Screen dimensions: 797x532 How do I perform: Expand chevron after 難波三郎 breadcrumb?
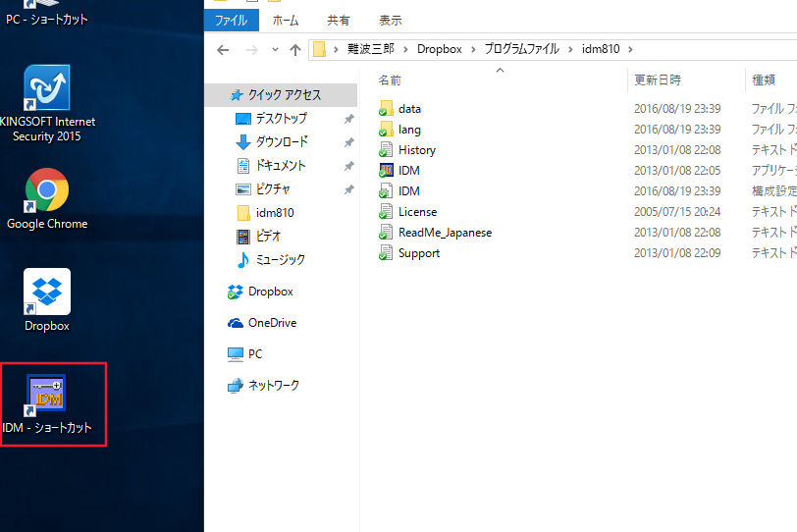(x=405, y=49)
